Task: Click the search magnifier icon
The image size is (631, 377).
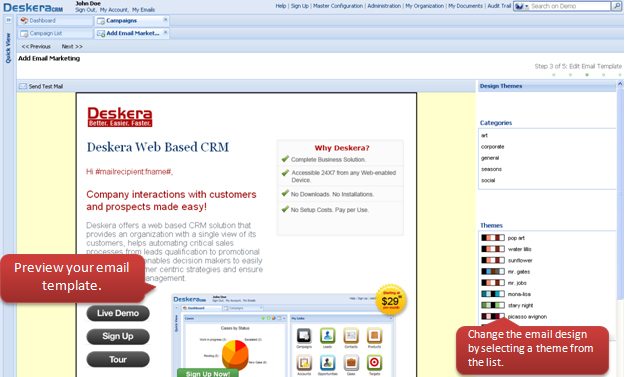Action: [616, 6]
